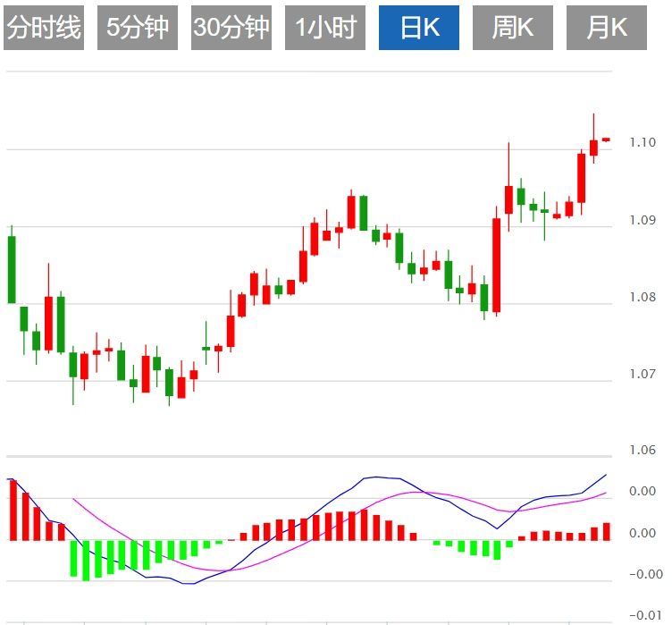
Task: Switch to the 周K weekly tab
Action: pos(513,28)
